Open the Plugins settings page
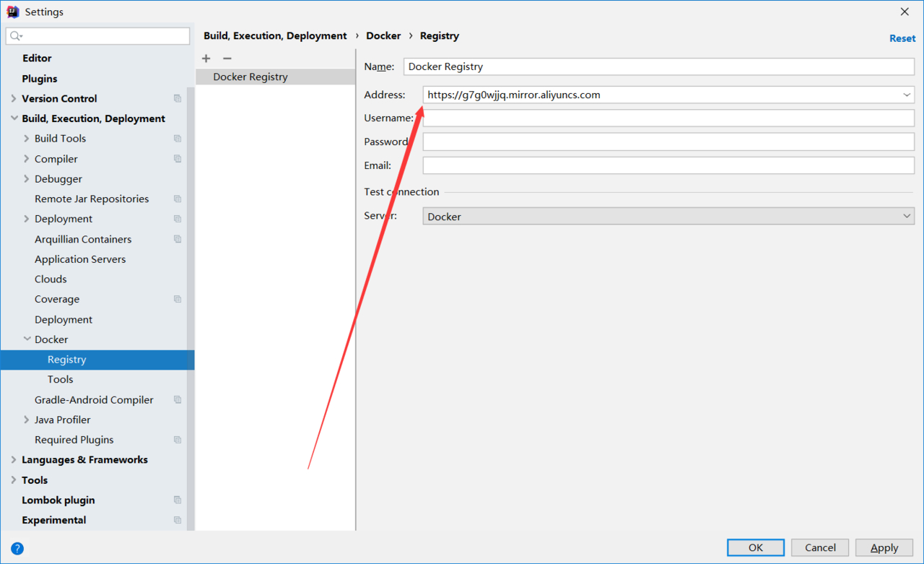Screen dimensions: 924x564 pyautogui.click(x=40, y=79)
